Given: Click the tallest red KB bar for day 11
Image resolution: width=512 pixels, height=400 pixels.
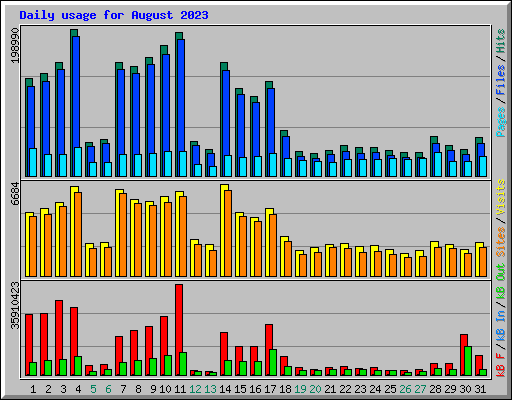Looking at the screenshot, I should point(179,318).
